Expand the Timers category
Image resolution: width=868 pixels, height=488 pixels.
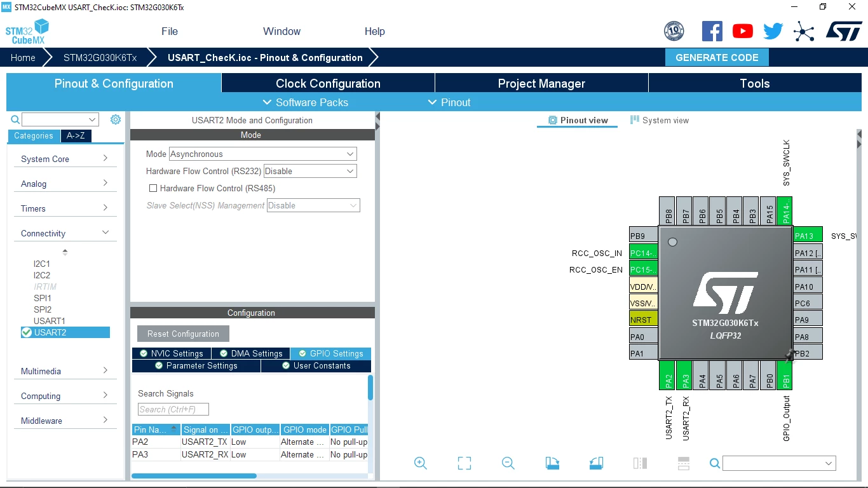(65, 208)
